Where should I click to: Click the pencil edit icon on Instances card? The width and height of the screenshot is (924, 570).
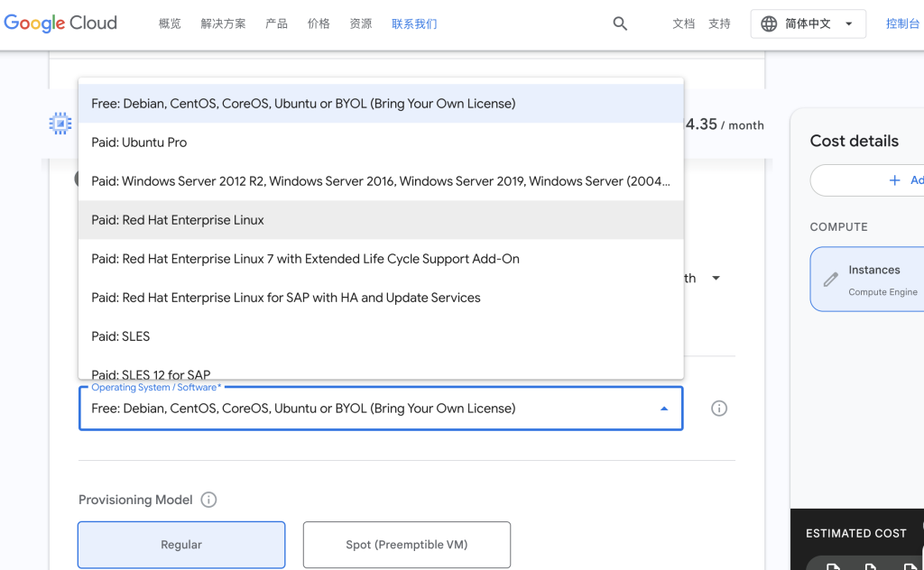click(831, 279)
